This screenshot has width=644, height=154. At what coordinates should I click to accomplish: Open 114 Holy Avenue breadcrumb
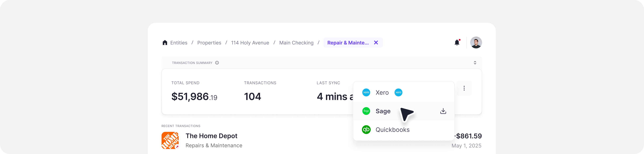pyautogui.click(x=250, y=43)
